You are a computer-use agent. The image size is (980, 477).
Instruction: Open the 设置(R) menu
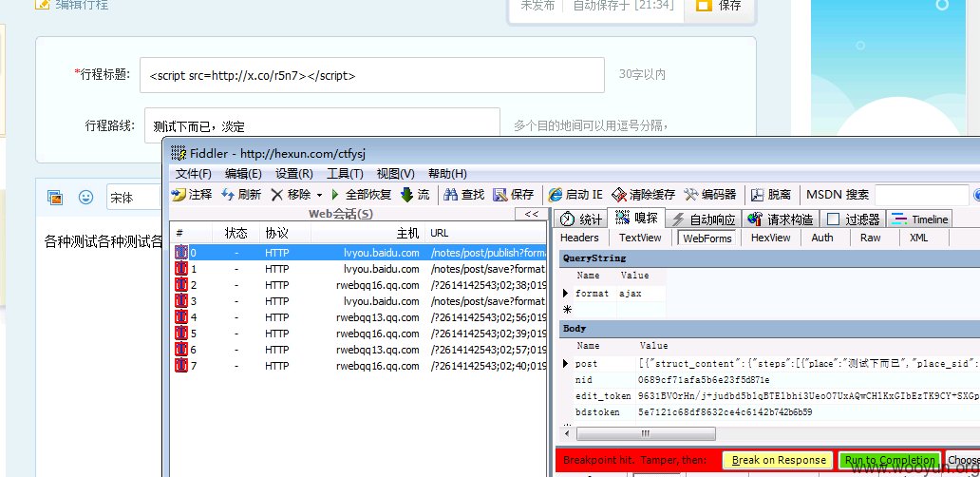pyautogui.click(x=294, y=174)
